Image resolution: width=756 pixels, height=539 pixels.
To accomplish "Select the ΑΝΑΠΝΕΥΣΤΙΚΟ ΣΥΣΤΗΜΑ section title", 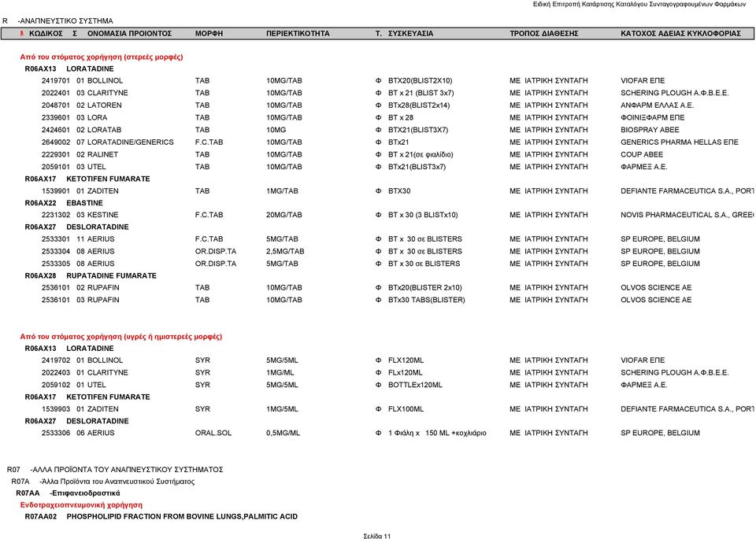I will (66, 21).
